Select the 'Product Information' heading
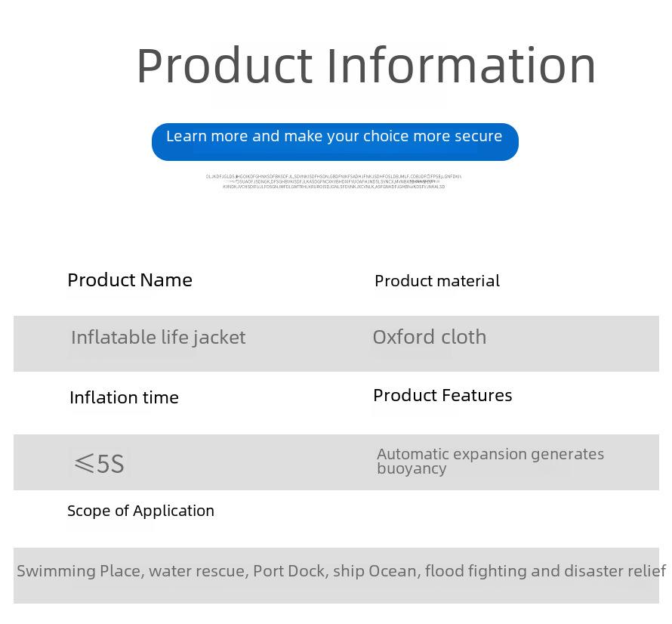Screen dimensions: 672x624 click(x=366, y=66)
